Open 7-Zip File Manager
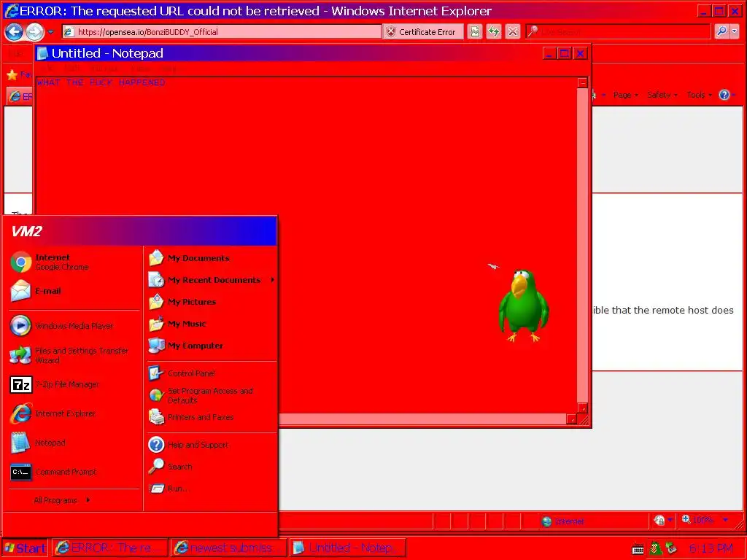The height and width of the screenshot is (560, 747). [x=74, y=384]
